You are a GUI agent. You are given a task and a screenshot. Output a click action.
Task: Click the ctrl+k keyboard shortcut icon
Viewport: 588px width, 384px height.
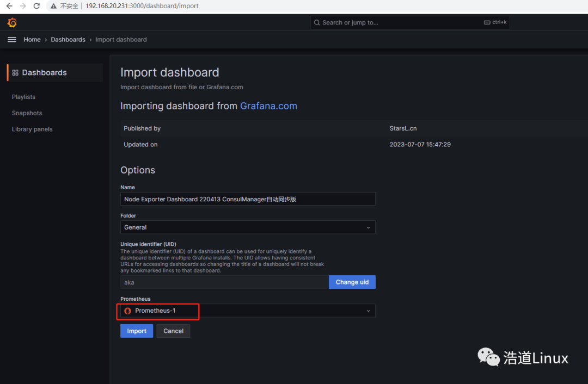point(487,22)
